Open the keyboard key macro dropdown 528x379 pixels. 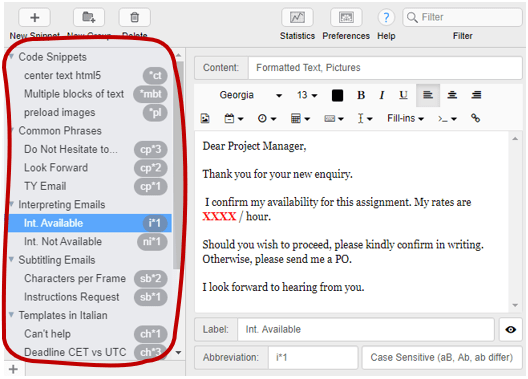tap(333, 118)
